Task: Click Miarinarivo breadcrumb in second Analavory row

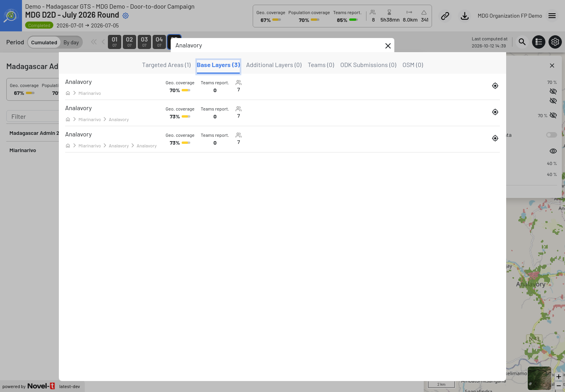Action: 89,120
